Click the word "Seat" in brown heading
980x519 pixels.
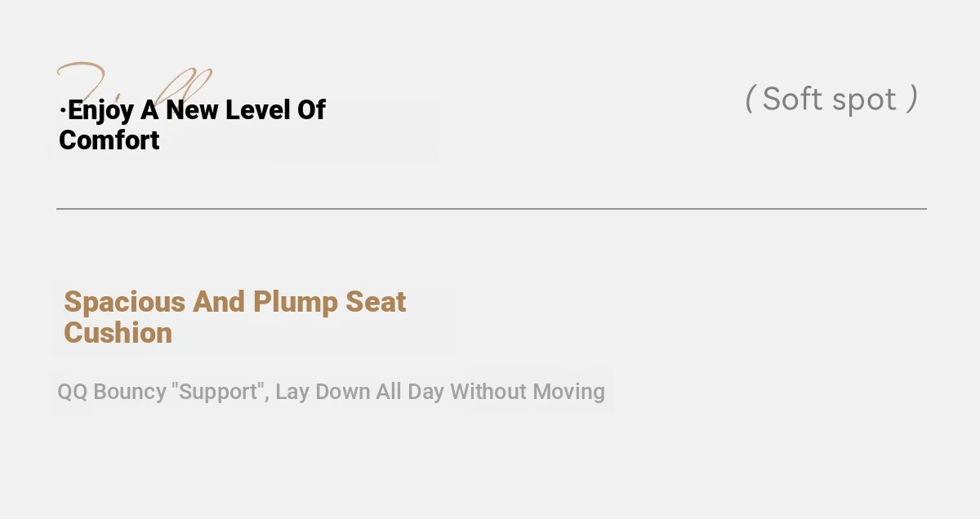[x=376, y=302]
